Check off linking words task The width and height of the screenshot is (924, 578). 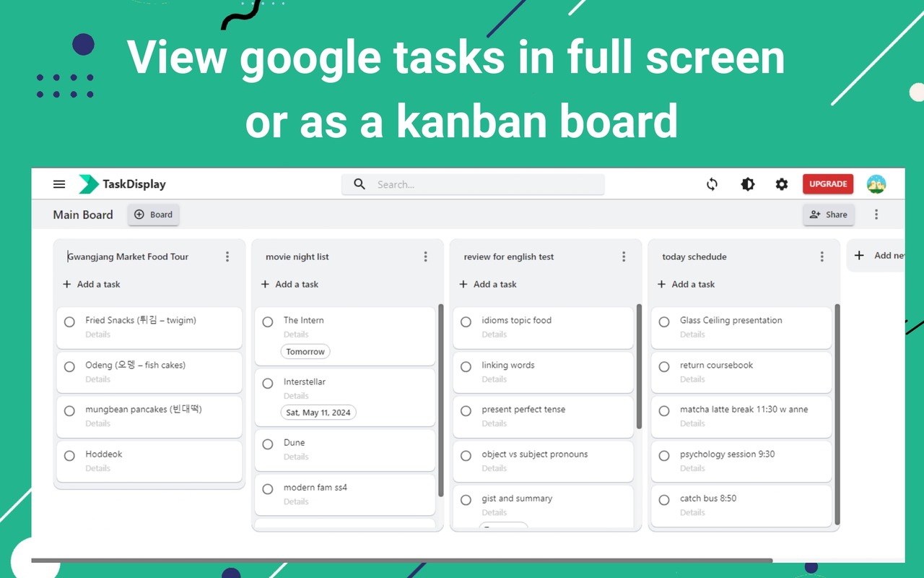pos(466,366)
